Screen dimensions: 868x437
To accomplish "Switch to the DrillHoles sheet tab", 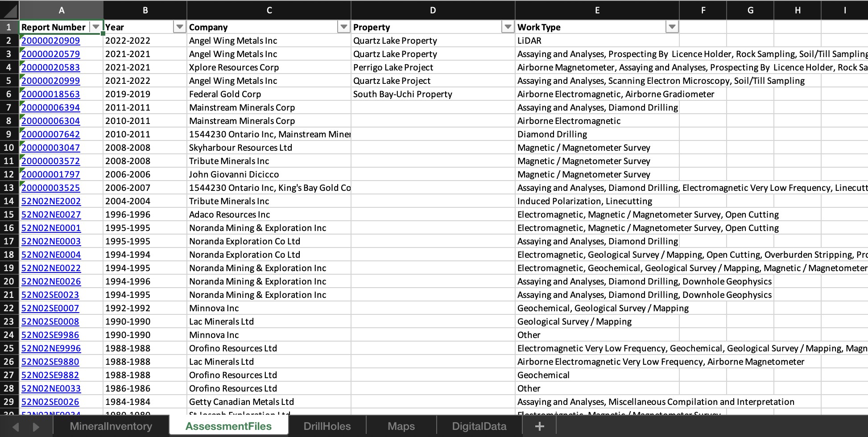I will [327, 426].
